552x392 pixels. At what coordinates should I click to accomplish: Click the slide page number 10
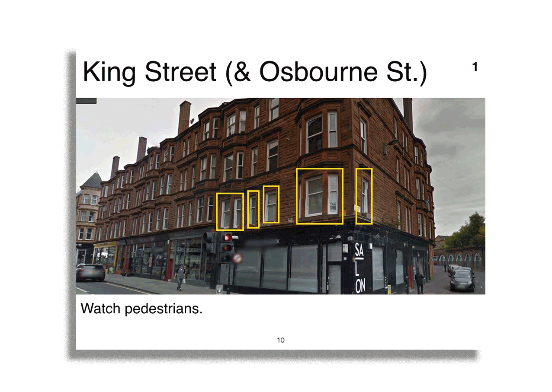[x=281, y=340]
